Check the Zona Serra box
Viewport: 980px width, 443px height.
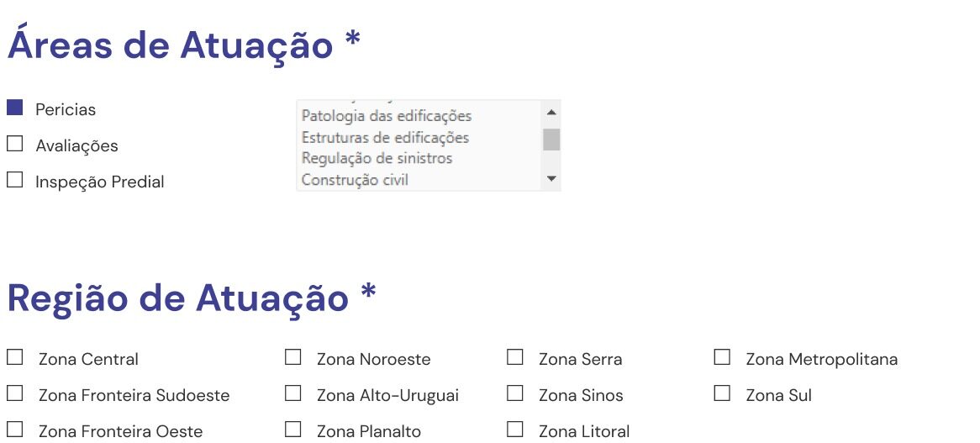coord(515,357)
